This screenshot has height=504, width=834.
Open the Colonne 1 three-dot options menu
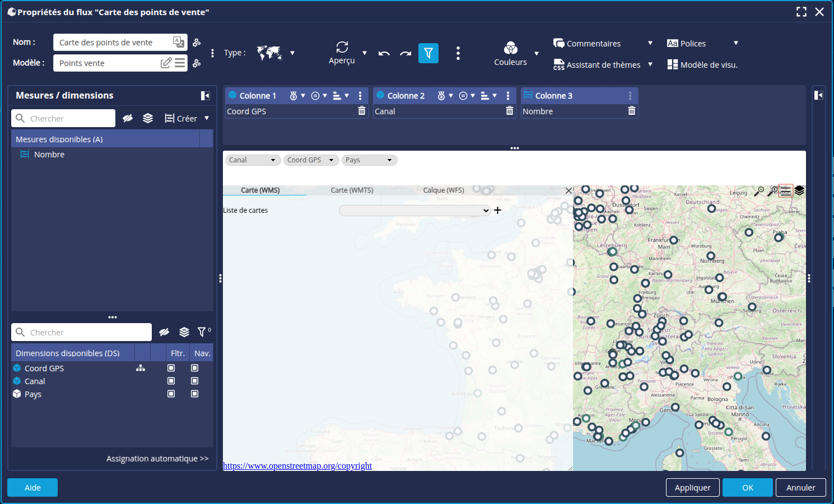tap(360, 96)
